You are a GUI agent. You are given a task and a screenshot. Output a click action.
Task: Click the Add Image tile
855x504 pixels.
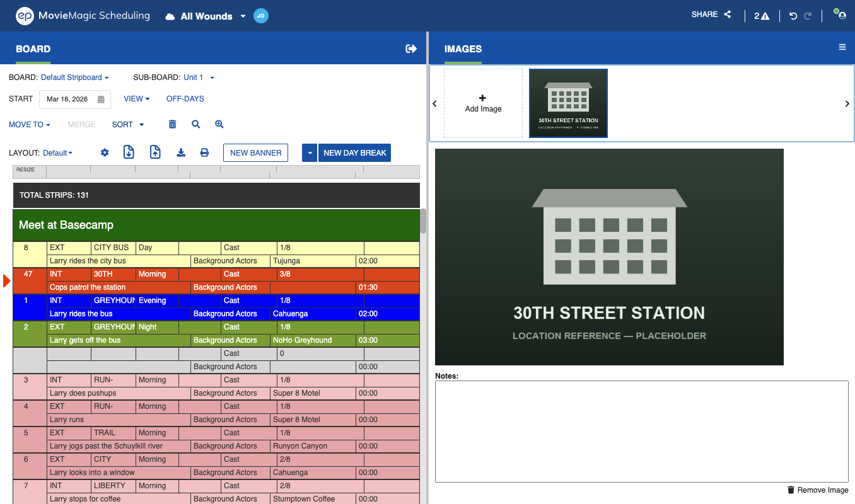pyautogui.click(x=483, y=103)
